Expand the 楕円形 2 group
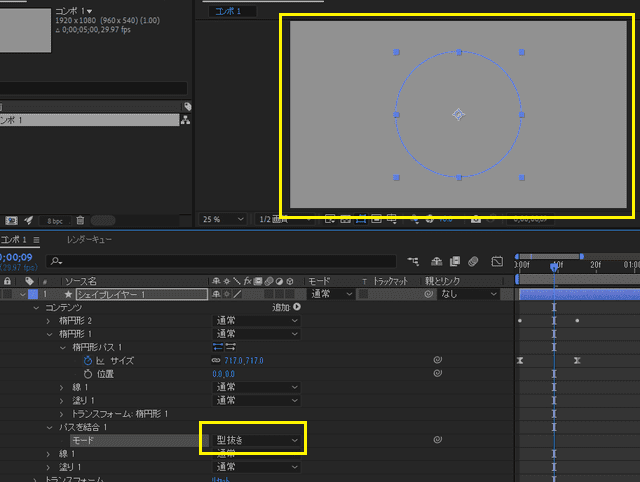 49,321
